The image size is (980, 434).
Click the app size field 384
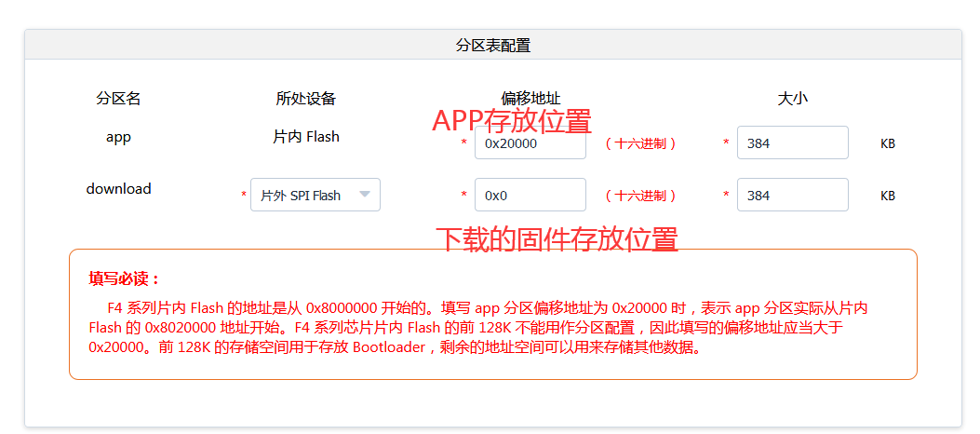[x=793, y=143]
